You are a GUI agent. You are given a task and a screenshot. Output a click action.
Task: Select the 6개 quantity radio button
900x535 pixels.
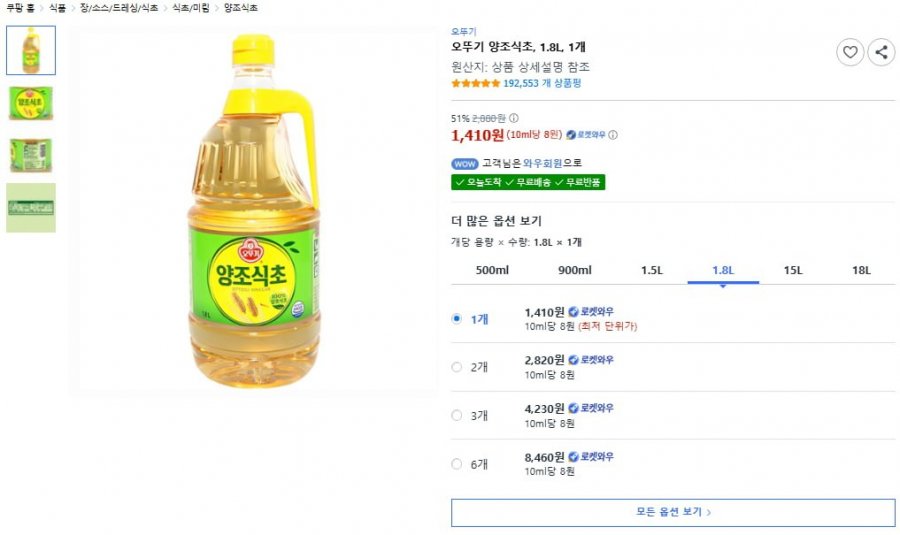[456, 464]
